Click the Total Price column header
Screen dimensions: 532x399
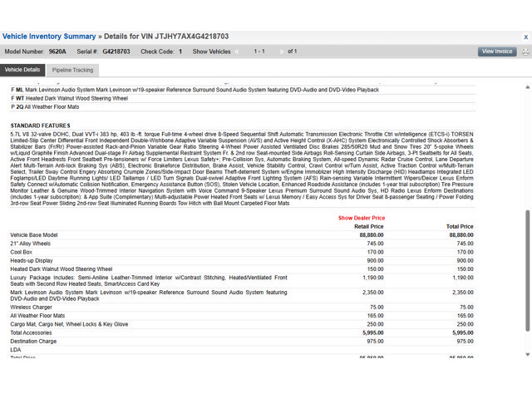460,226
